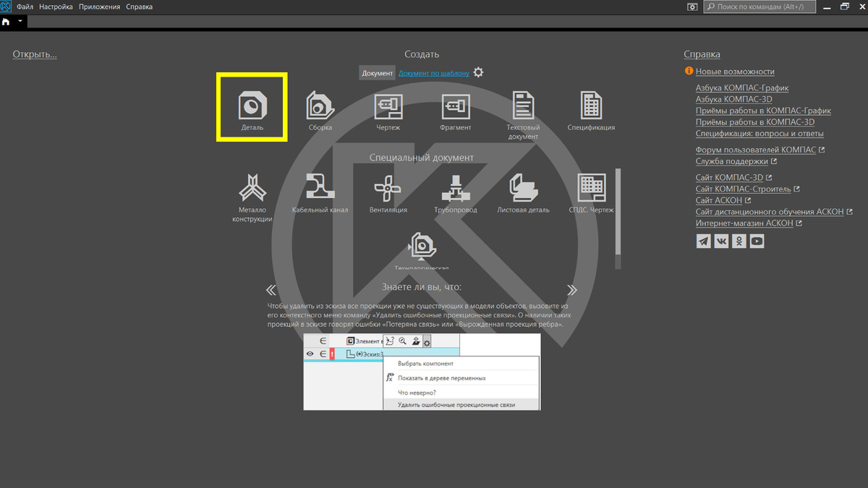
Task: Click the screenshot camera icon in title bar
Action: [x=692, y=7]
